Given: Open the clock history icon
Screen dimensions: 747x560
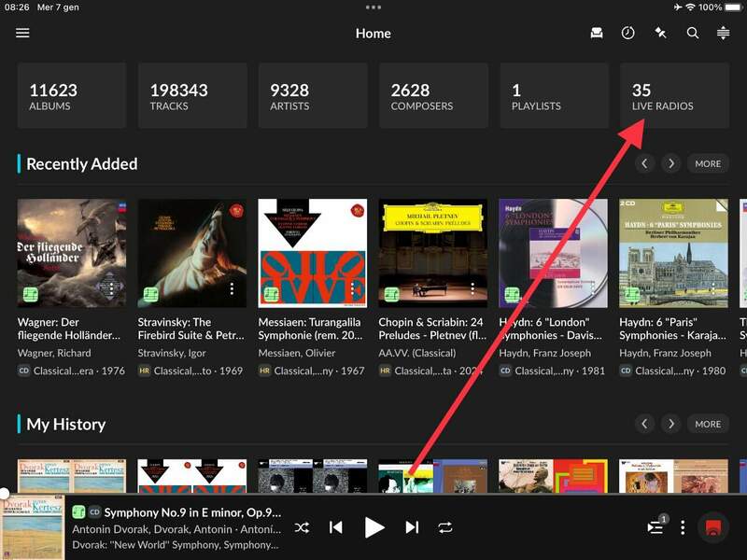Looking at the screenshot, I should [628, 33].
